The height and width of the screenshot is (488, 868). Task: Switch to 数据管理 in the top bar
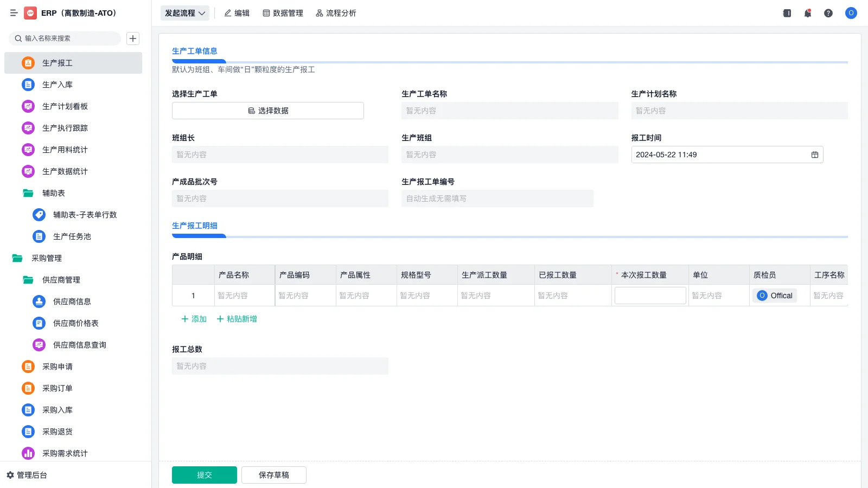point(283,13)
